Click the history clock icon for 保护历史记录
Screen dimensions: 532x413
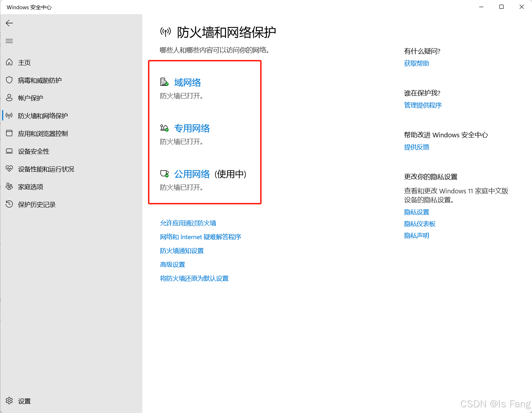pos(9,204)
